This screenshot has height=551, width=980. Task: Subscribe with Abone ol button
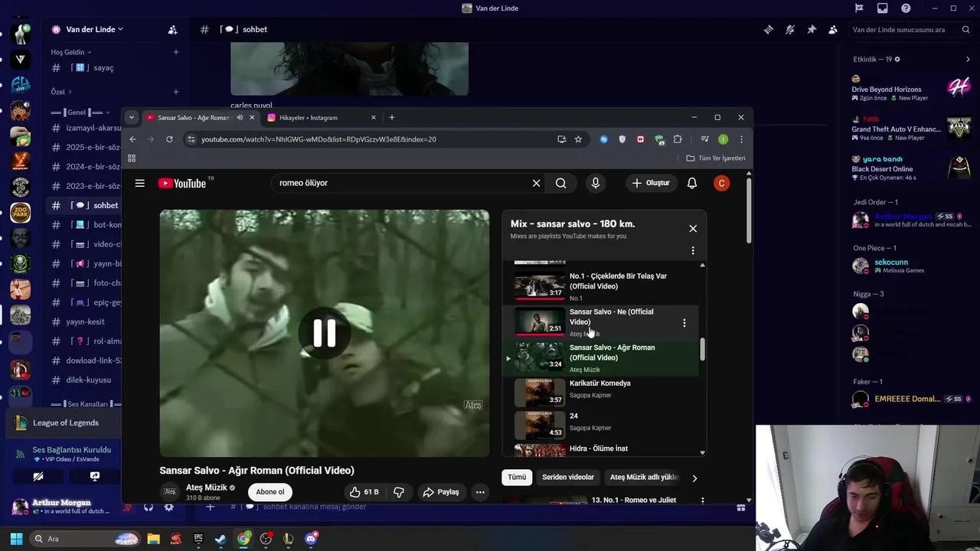[x=269, y=492]
